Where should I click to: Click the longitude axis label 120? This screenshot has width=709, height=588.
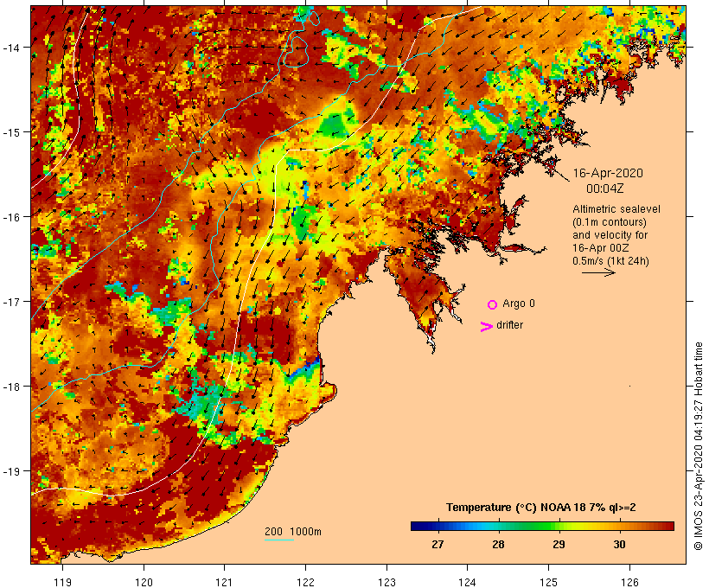(144, 582)
